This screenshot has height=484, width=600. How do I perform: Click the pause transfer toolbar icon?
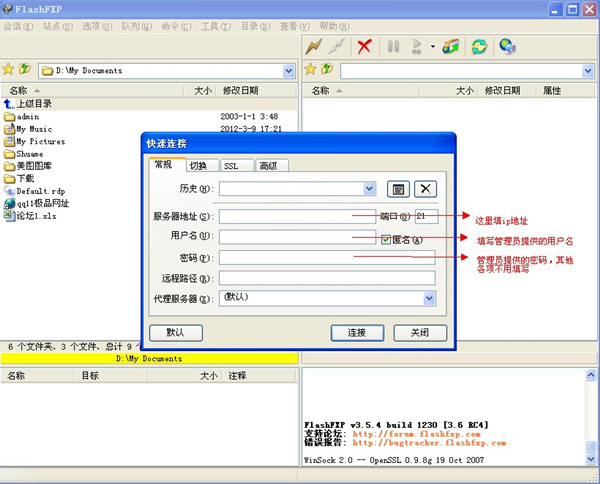393,46
